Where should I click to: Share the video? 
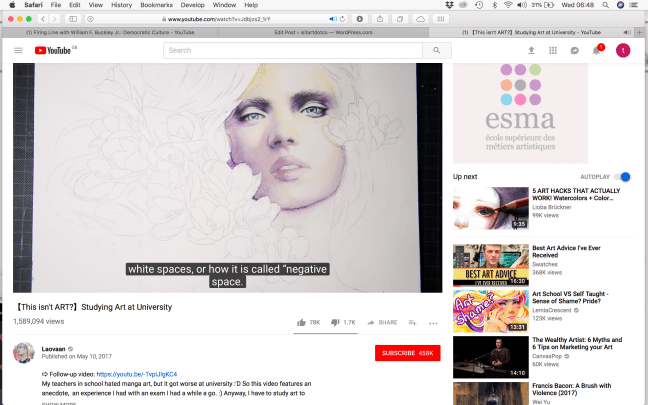(382, 323)
